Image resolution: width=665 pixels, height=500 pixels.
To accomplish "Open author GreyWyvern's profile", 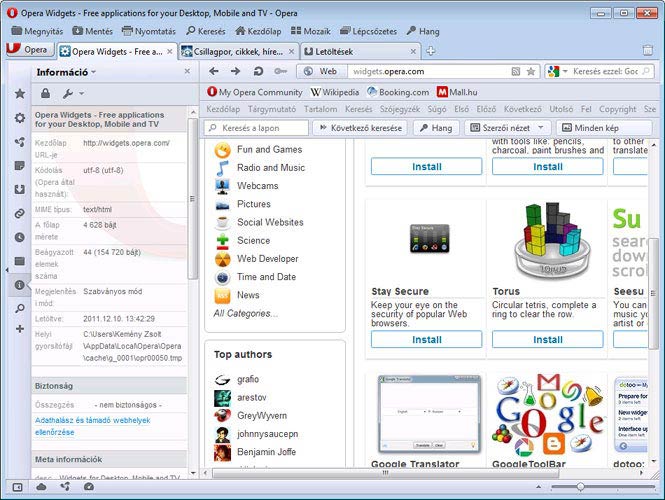I will click(262, 416).
